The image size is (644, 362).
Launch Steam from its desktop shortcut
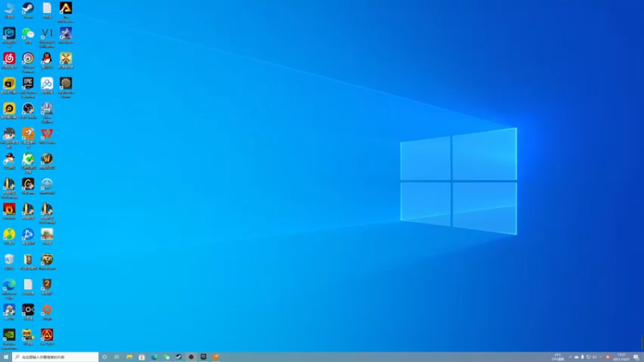28,10
